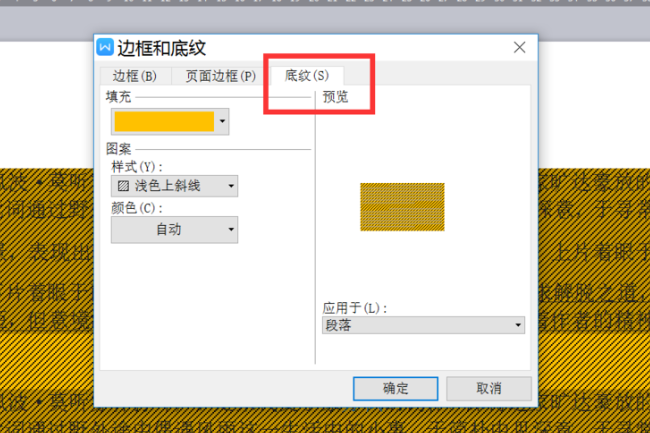Click the hatch pattern icon beside 浅色上斜线

coord(123,186)
